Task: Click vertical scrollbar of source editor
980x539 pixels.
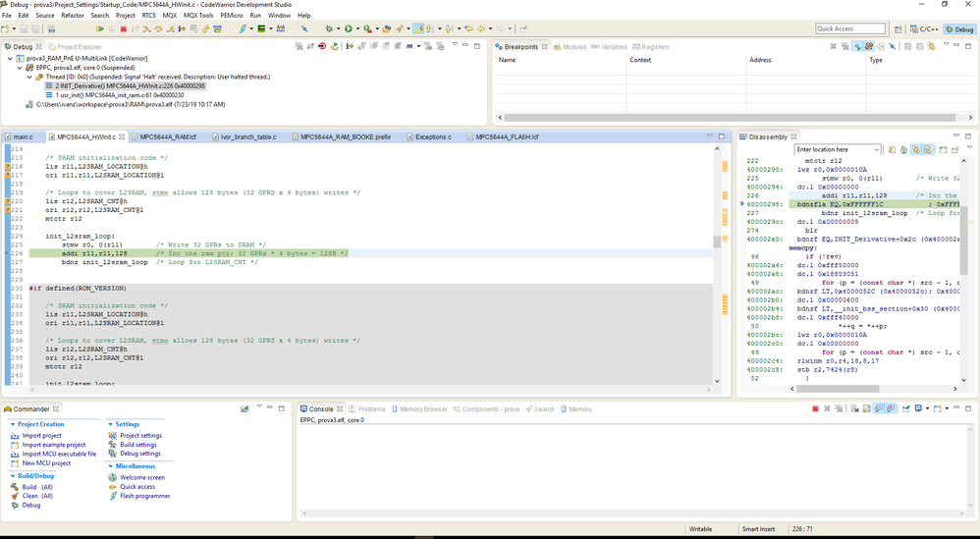Action: click(x=717, y=265)
